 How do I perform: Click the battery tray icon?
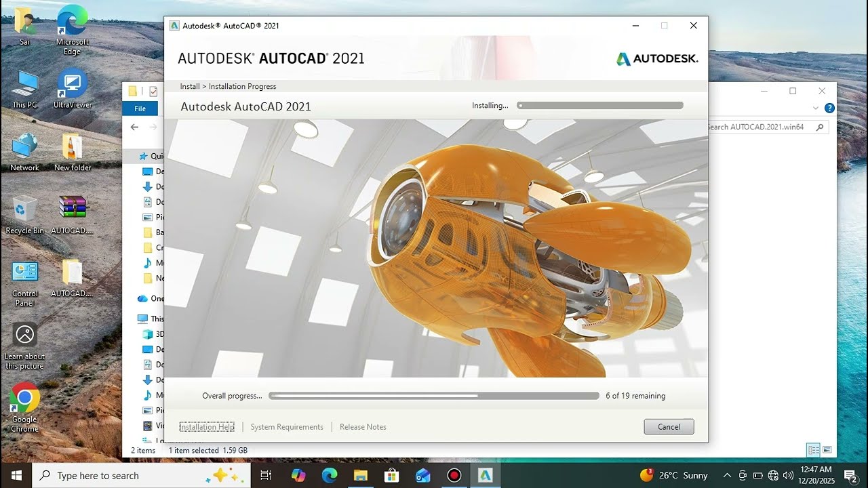758,475
